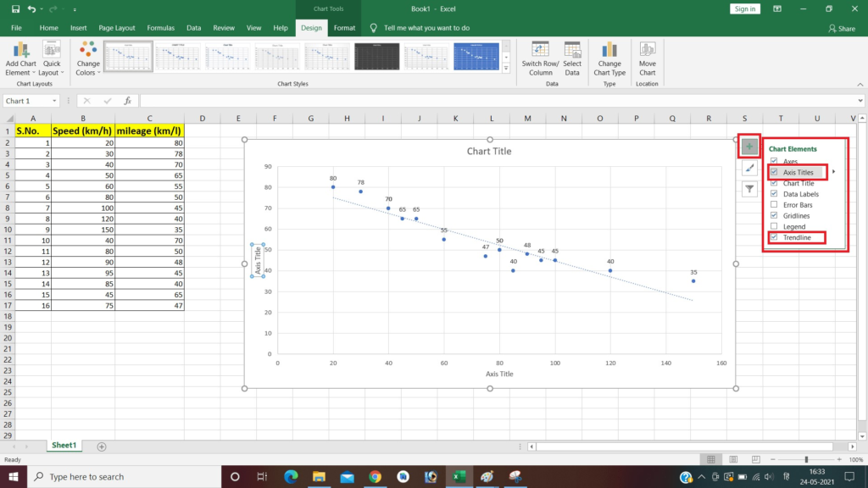Add a new sheet with plus icon
Viewport: 868px width, 488px height.
tap(102, 446)
